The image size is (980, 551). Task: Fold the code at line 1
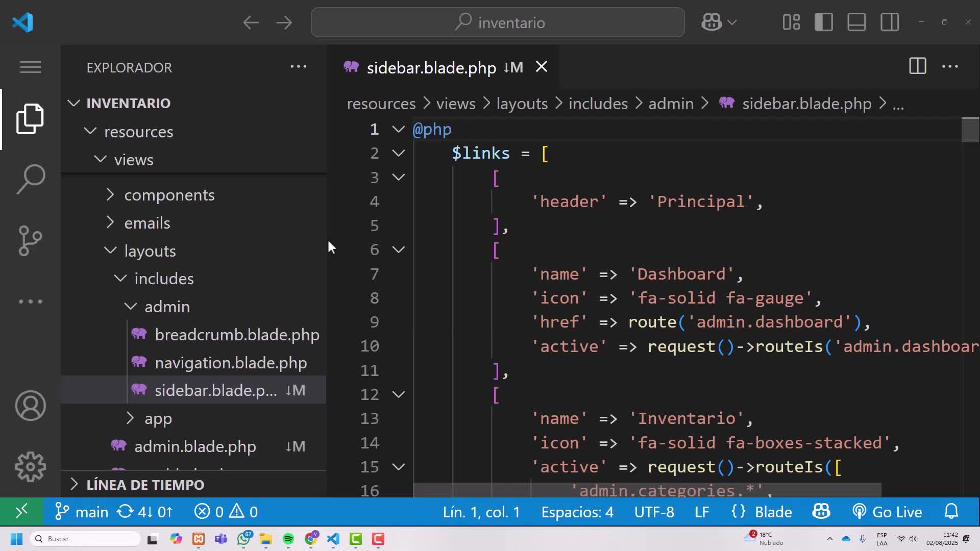[399, 129]
